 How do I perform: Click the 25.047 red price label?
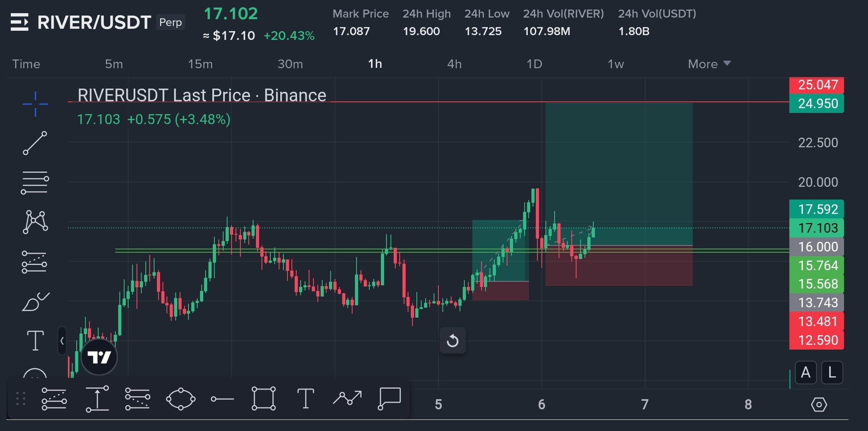click(817, 85)
